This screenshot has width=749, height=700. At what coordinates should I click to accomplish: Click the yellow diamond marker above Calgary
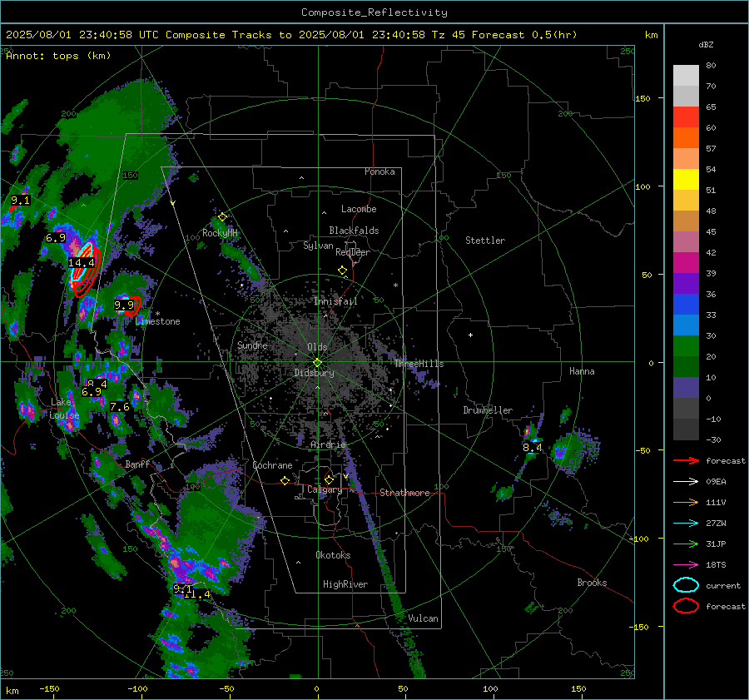pos(329,479)
